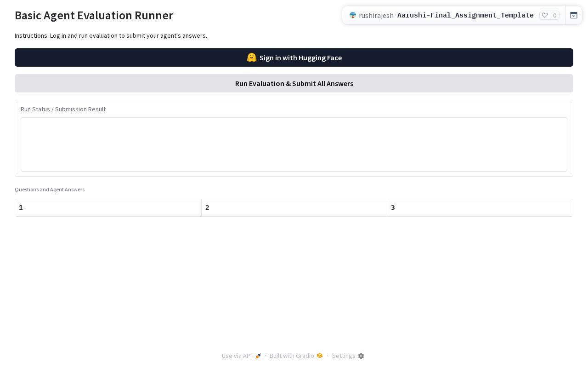Click the rocket icon next to Use via API
This screenshot has width=588, height=368.
pyautogui.click(x=258, y=356)
